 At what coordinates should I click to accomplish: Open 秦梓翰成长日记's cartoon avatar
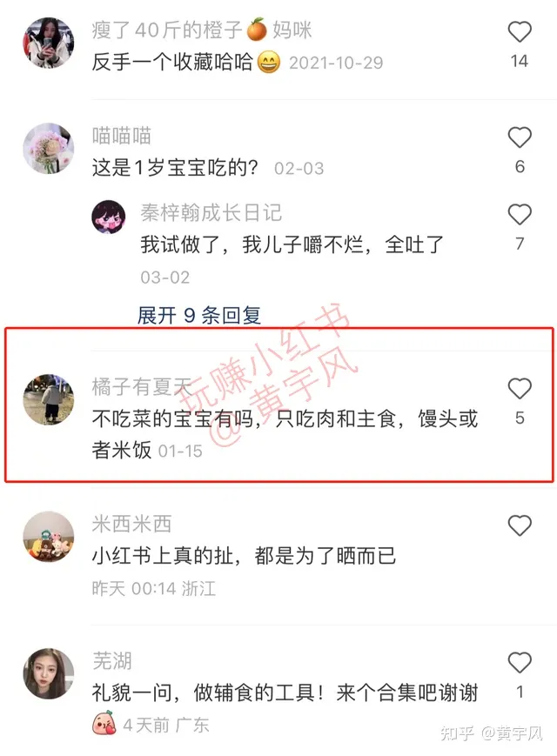click(x=109, y=217)
